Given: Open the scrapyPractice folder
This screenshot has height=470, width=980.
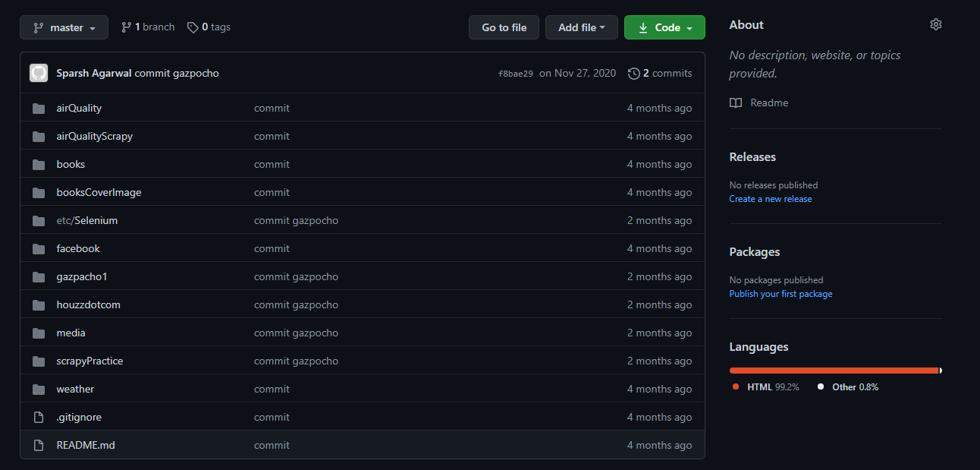Looking at the screenshot, I should pos(90,361).
